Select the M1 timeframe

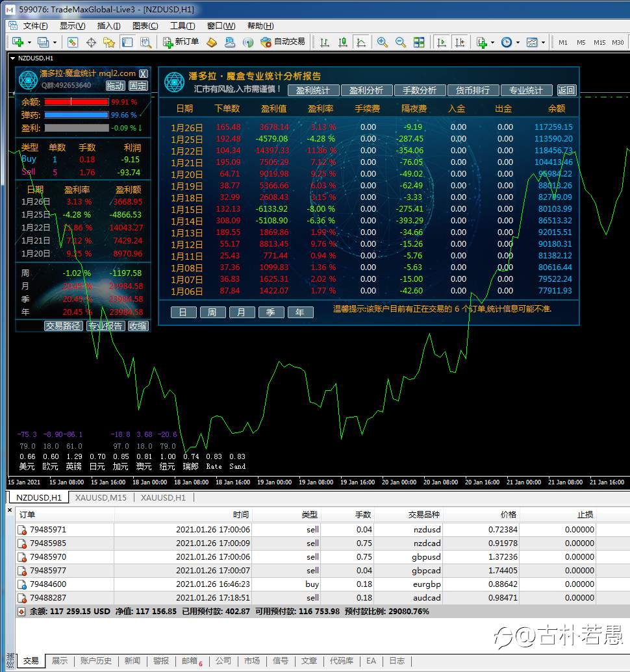pos(563,42)
